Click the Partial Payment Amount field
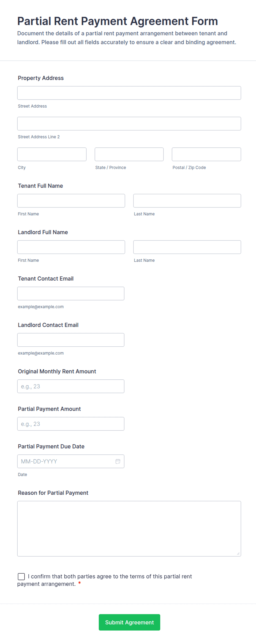This screenshot has width=256, height=644. click(71, 424)
